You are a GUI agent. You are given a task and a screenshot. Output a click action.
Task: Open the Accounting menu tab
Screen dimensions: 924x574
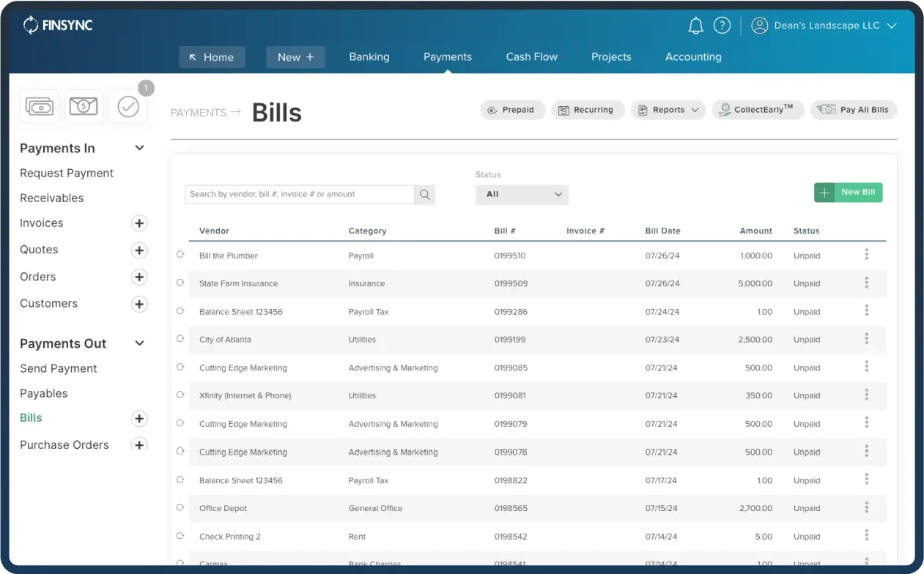pos(692,57)
